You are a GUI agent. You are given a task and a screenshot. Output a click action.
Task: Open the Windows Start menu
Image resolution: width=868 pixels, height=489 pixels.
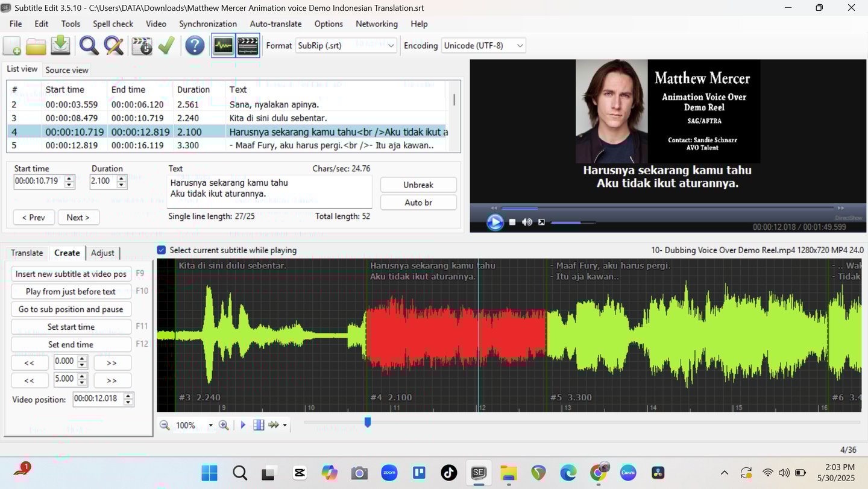pyautogui.click(x=209, y=473)
